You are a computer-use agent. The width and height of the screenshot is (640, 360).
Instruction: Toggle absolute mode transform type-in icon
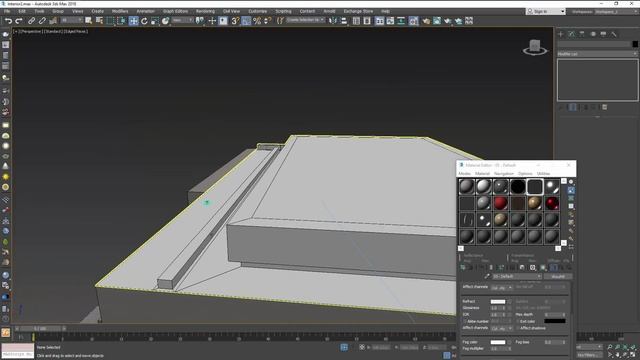362,347
